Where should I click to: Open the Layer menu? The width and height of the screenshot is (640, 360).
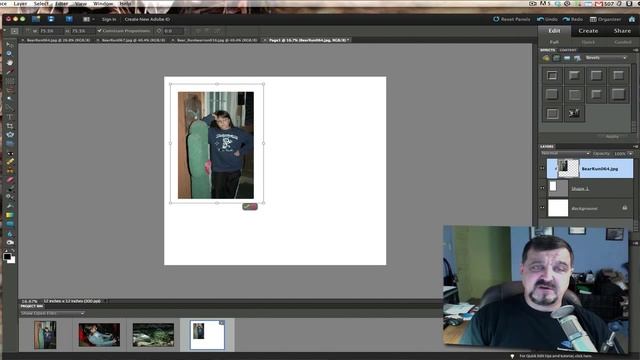click(20, 3)
